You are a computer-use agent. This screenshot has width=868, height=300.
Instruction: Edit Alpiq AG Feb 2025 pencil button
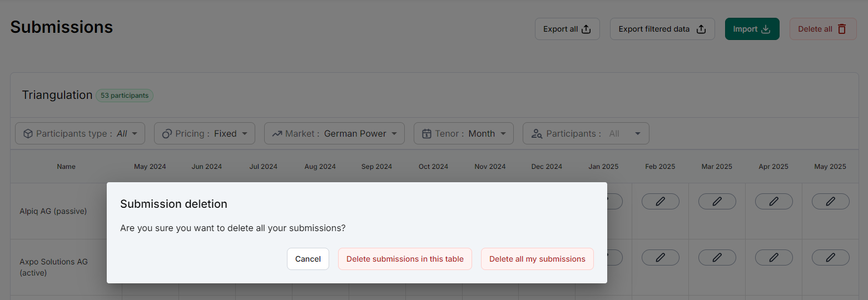(x=660, y=202)
